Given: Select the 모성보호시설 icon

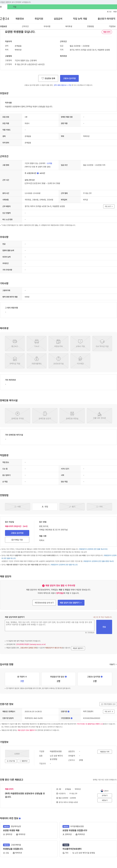Looking at the screenshot, I should pos(58,361).
